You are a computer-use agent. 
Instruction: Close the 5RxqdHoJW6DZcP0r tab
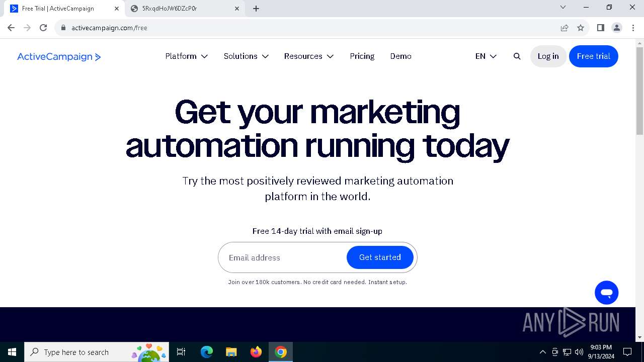point(237,9)
